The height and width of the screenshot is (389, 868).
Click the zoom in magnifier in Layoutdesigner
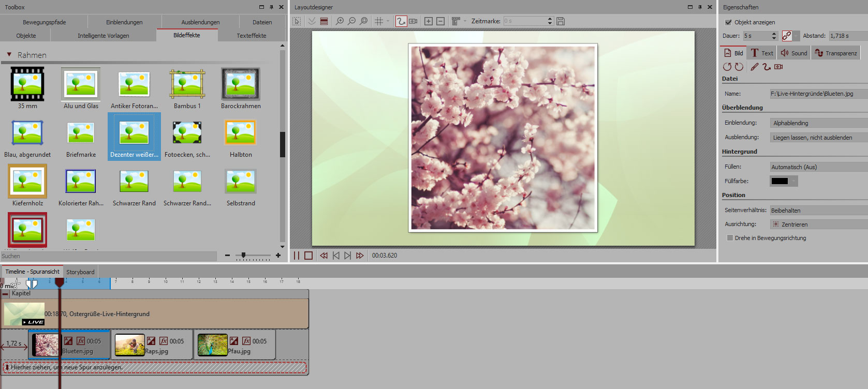pyautogui.click(x=340, y=21)
